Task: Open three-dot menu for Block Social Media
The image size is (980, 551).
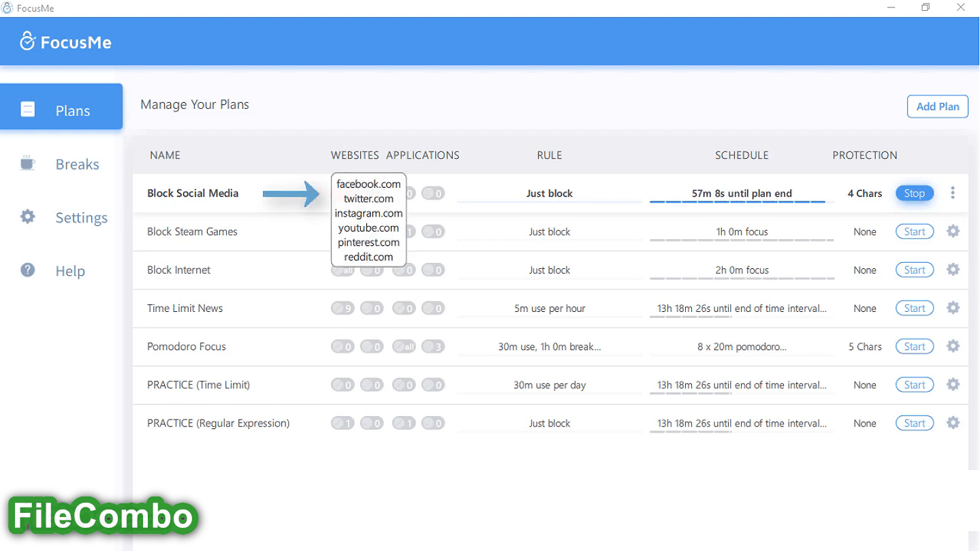Action: (953, 193)
